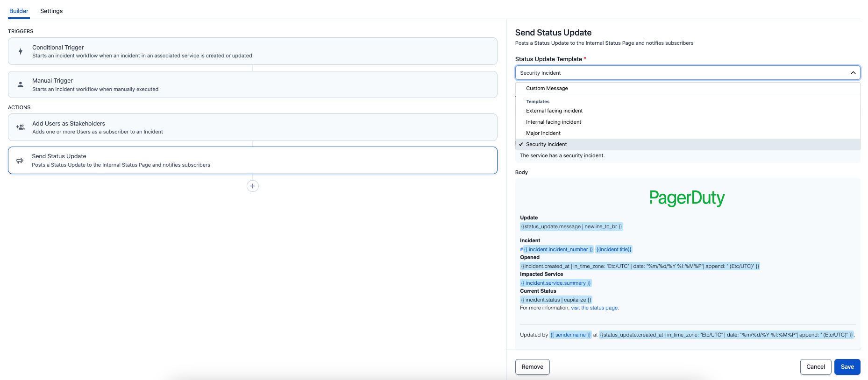
Task: Add a new action with the plus icon
Action: (x=253, y=186)
